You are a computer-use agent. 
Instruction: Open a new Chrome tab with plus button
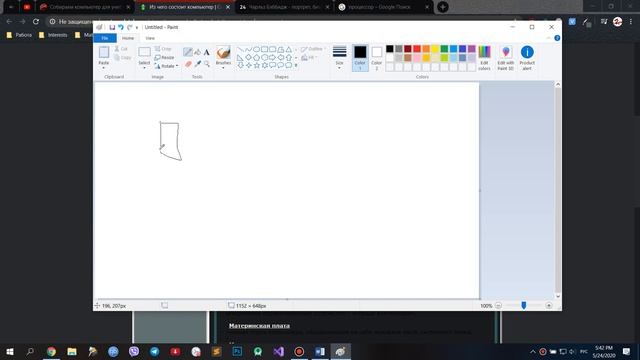point(442,7)
